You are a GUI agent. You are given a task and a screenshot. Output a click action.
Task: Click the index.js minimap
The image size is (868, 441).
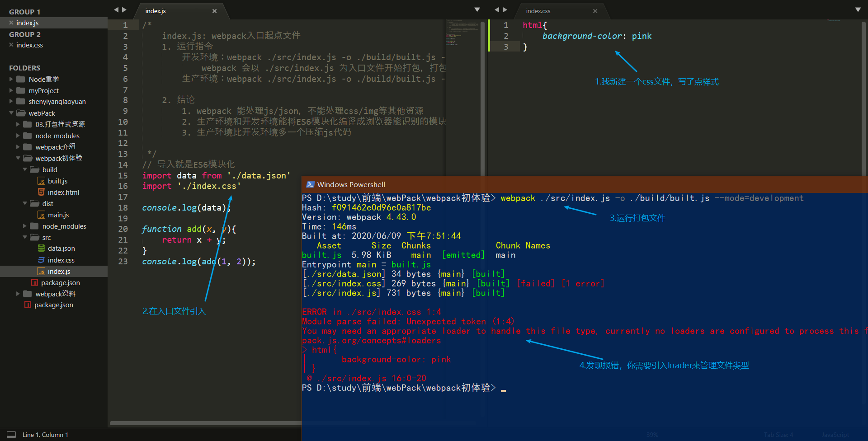(x=462, y=33)
